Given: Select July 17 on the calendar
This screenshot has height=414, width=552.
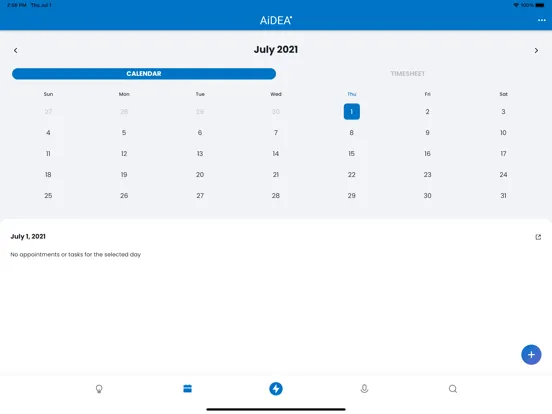Looking at the screenshot, I should [503, 153].
